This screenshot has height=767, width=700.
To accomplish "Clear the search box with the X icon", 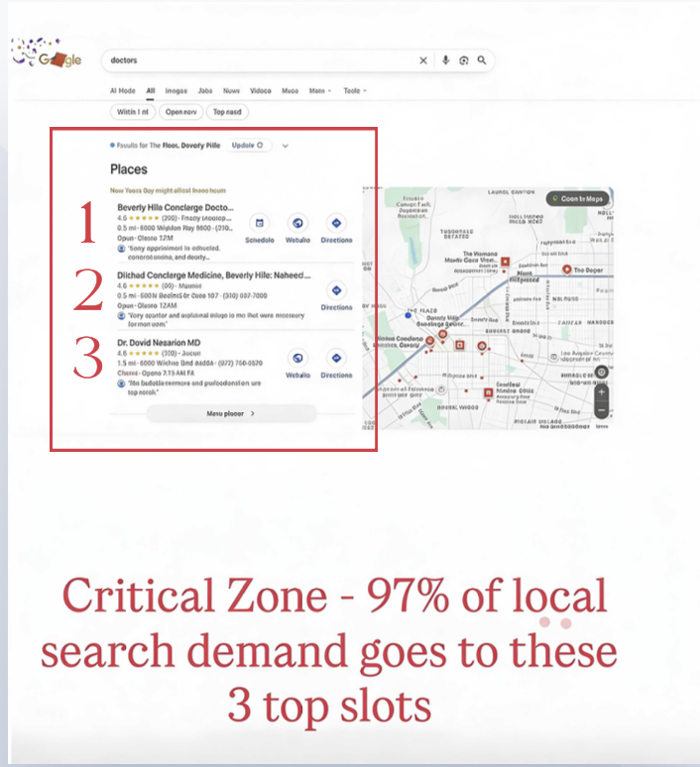I will (x=423, y=60).
